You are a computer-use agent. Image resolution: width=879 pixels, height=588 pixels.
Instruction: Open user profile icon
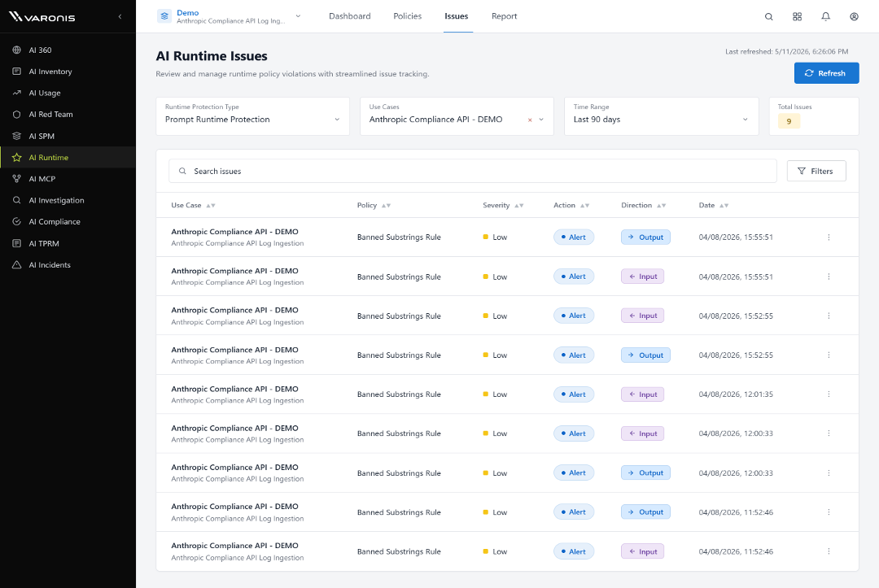[854, 17]
